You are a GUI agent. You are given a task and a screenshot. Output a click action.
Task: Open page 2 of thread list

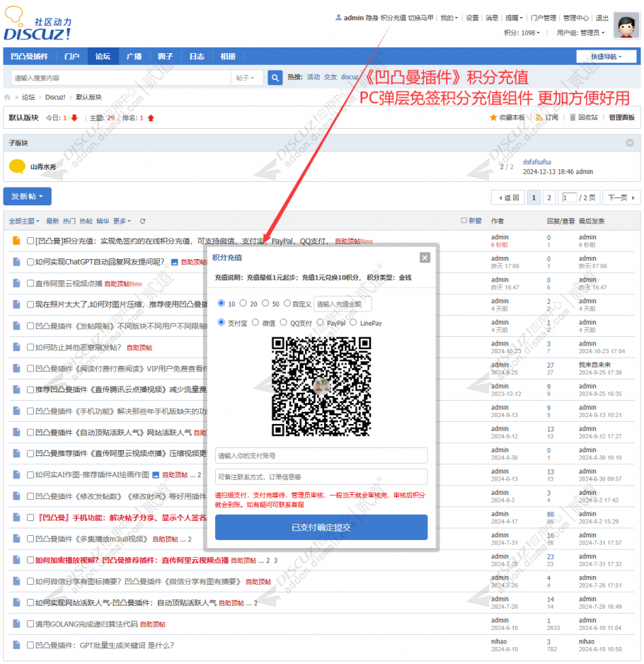tap(549, 198)
